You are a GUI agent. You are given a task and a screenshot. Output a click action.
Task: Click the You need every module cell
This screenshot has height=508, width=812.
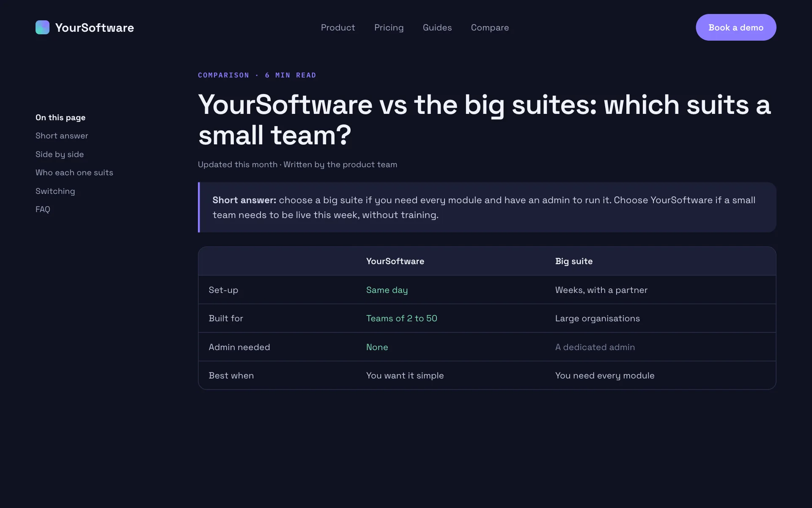click(x=605, y=375)
